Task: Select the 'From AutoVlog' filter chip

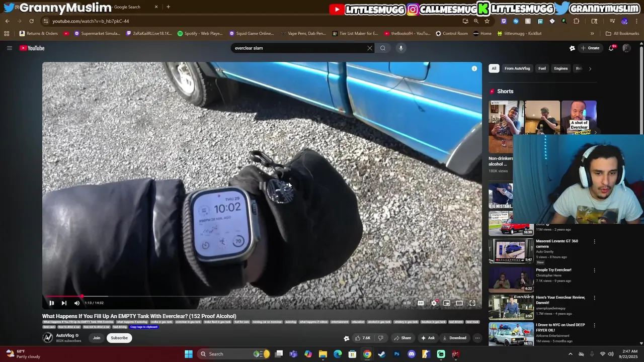Action: [517, 68]
